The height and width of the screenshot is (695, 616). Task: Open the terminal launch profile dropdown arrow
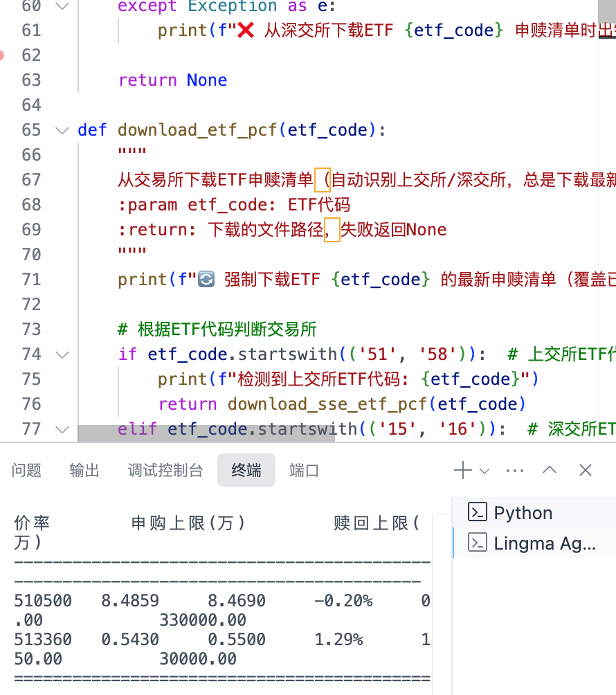click(x=484, y=471)
